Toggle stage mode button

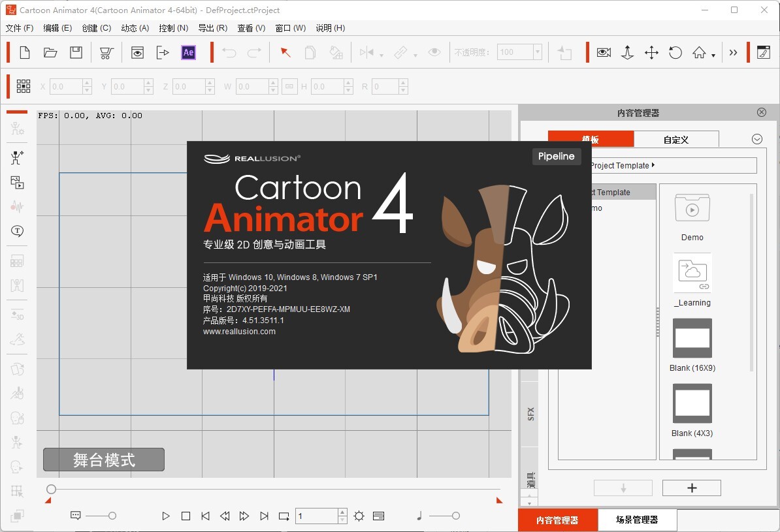[x=104, y=460]
